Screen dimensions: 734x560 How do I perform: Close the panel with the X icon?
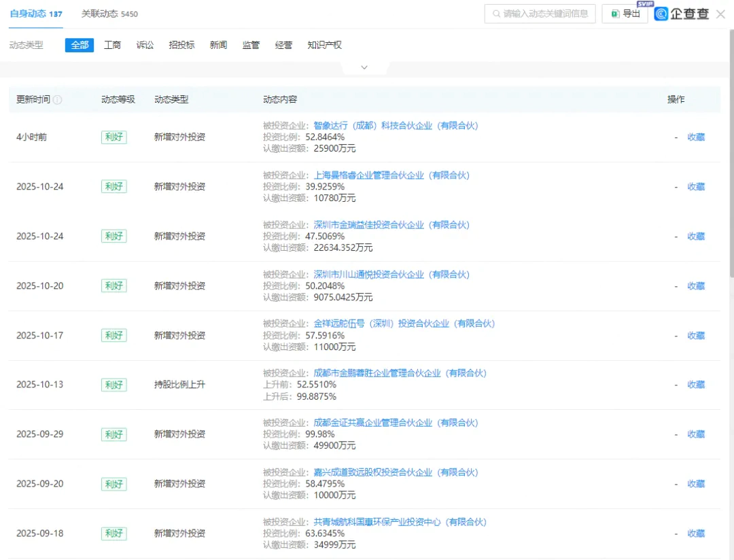(x=720, y=14)
